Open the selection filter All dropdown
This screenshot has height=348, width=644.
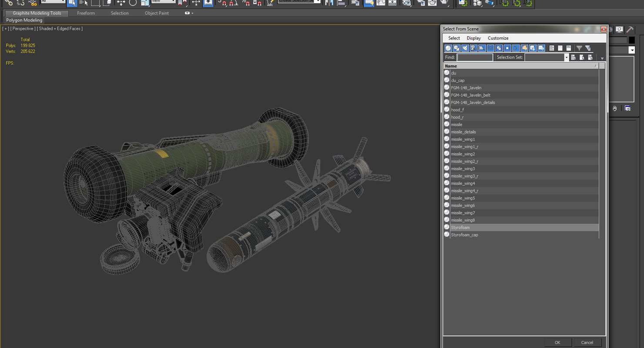pos(53,1)
